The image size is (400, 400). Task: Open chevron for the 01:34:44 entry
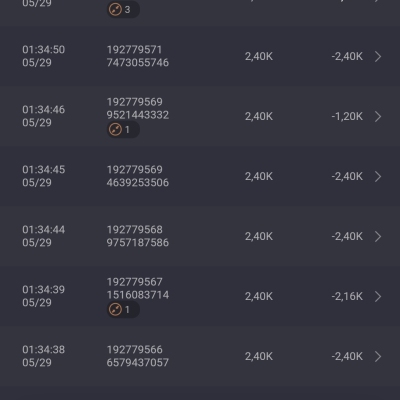click(x=378, y=236)
